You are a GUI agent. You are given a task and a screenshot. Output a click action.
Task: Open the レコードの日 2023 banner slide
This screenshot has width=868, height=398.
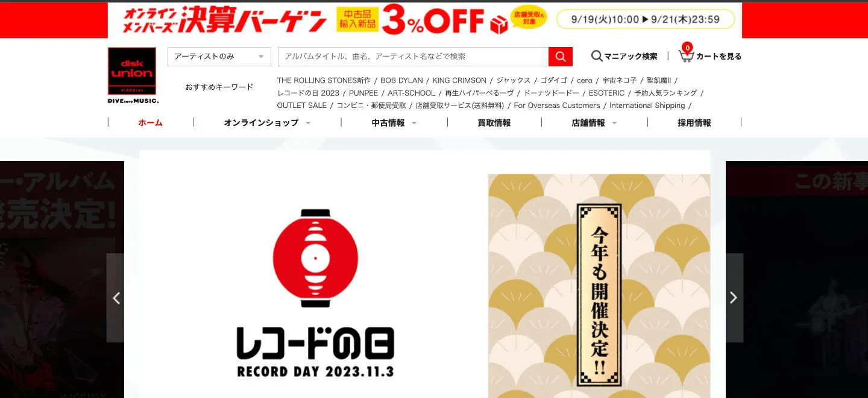point(425,274)
